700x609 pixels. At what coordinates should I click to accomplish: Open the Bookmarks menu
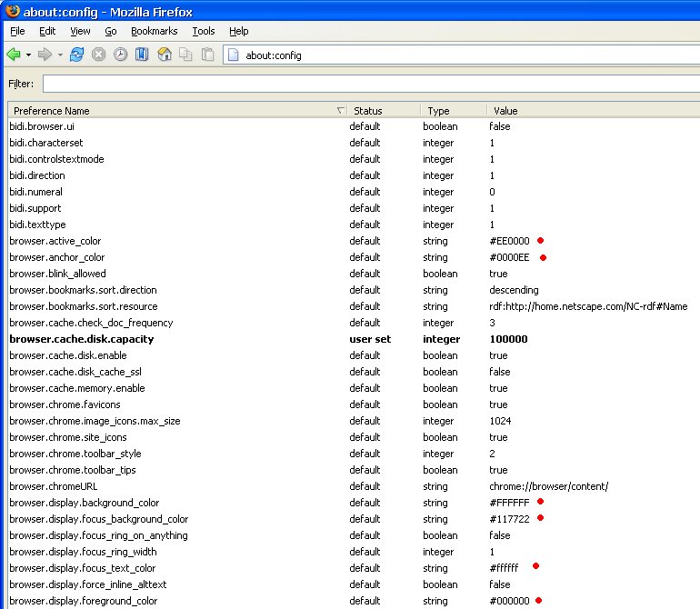click(154, 31)
